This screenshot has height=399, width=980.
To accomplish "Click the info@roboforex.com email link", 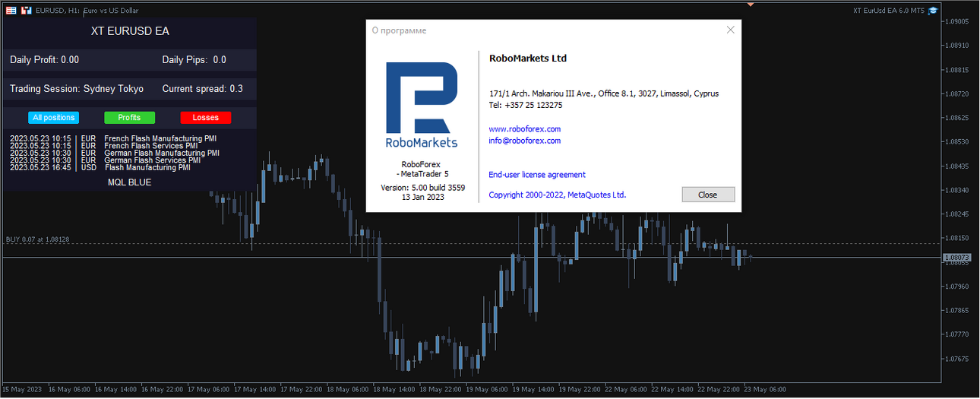I will point(525,141).
